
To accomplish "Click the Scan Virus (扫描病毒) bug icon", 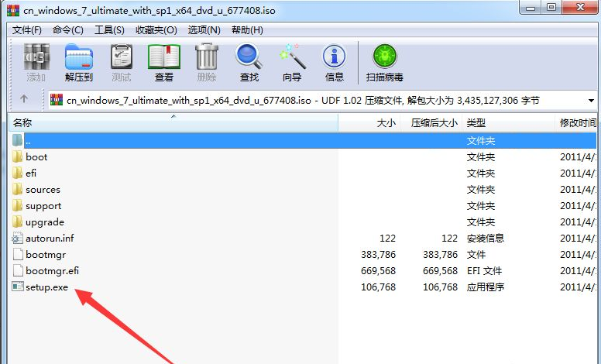I will (384, 57).
